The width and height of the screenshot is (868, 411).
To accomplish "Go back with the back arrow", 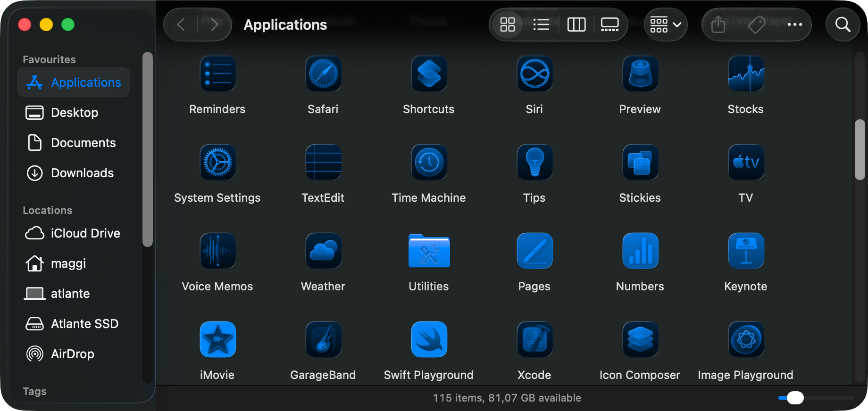I will coord(181,25).
